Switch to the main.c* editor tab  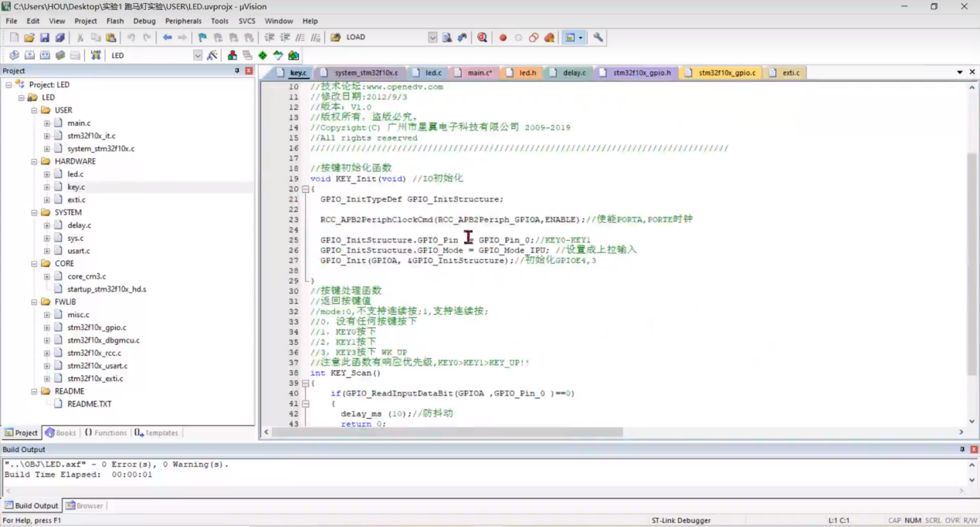479,73
